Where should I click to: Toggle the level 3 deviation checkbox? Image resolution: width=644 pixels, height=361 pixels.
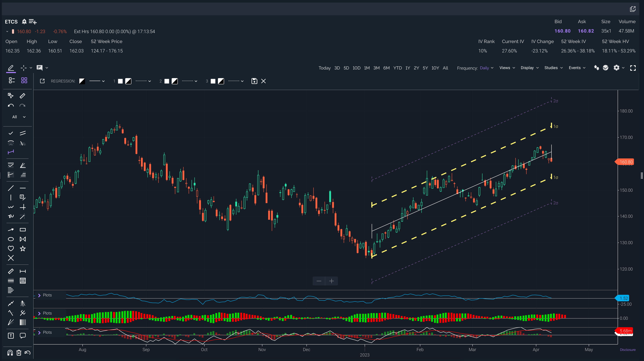213,81
